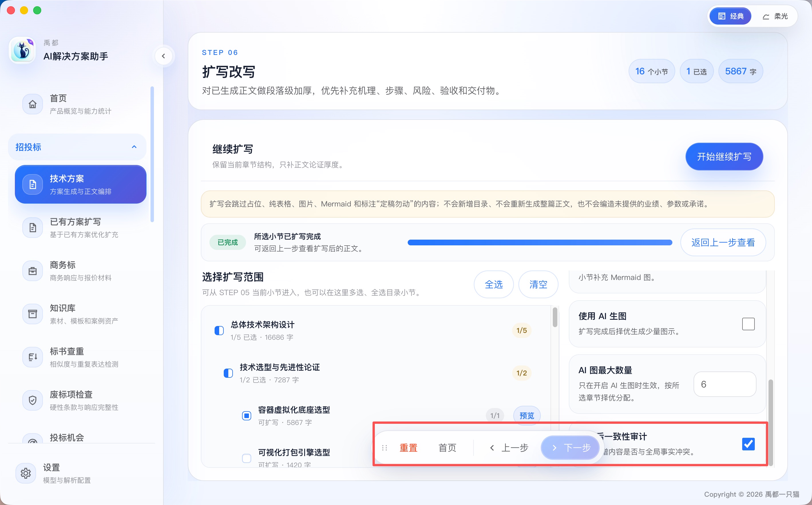
Task: Uncheck the 一致性审计 checkbox
Action: (748, 444)
